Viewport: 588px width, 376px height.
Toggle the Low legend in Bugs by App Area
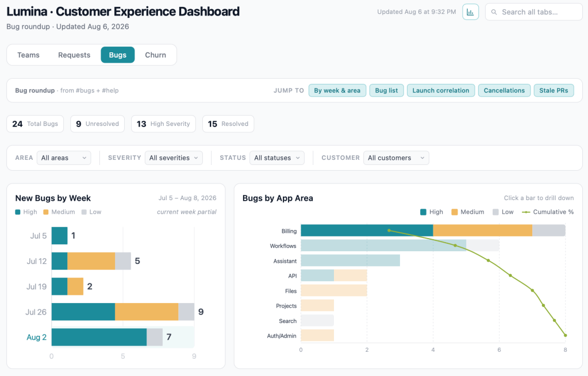click(x=503, y=212)
